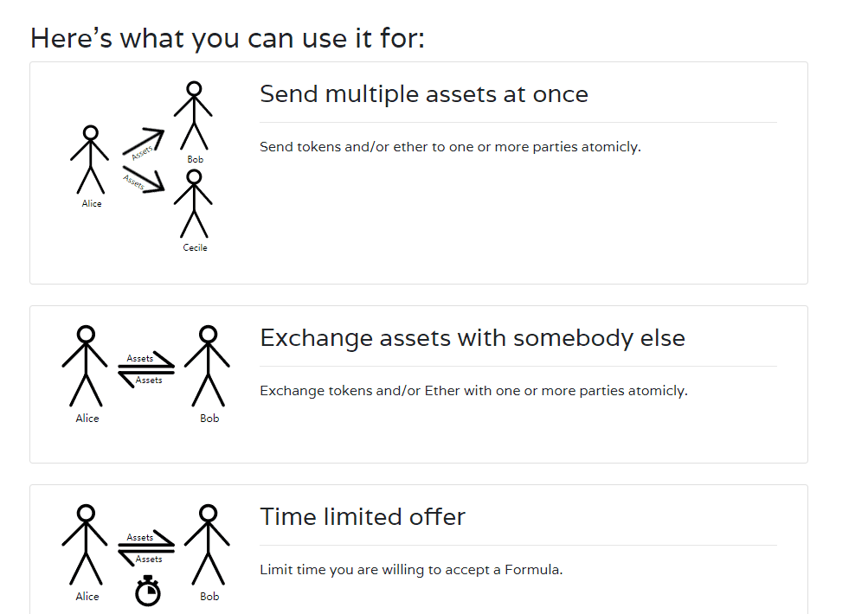
Task: Click the "Here's what you can use it for:" title
Action: pos(228,38)
